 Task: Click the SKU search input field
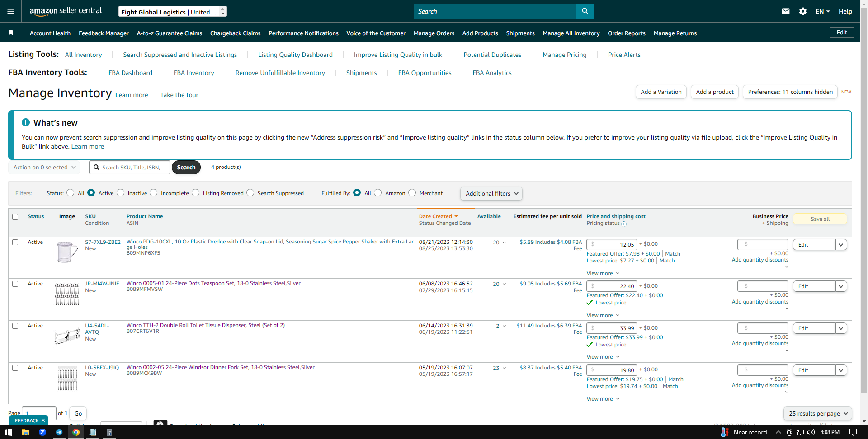tap(130, 168)
